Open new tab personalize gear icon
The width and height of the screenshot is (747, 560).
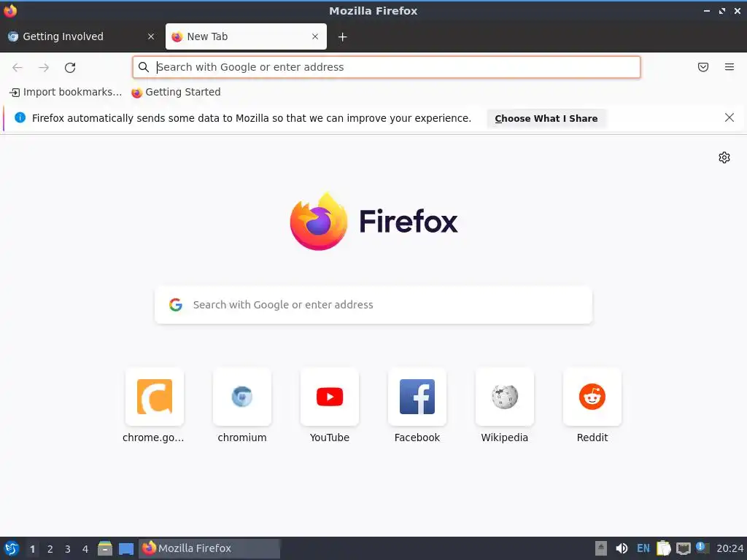[x=724, y=157]
